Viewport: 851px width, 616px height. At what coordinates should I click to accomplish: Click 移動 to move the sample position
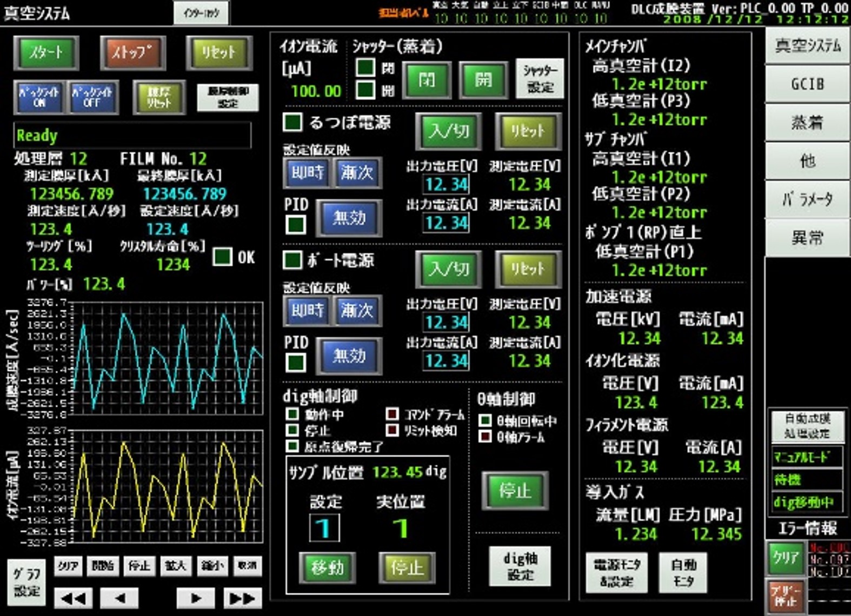327,567
